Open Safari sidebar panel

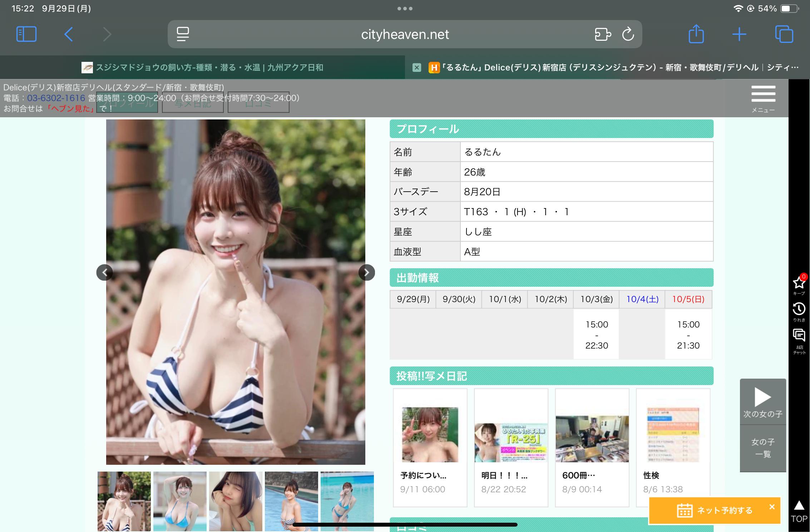point(26,34)
